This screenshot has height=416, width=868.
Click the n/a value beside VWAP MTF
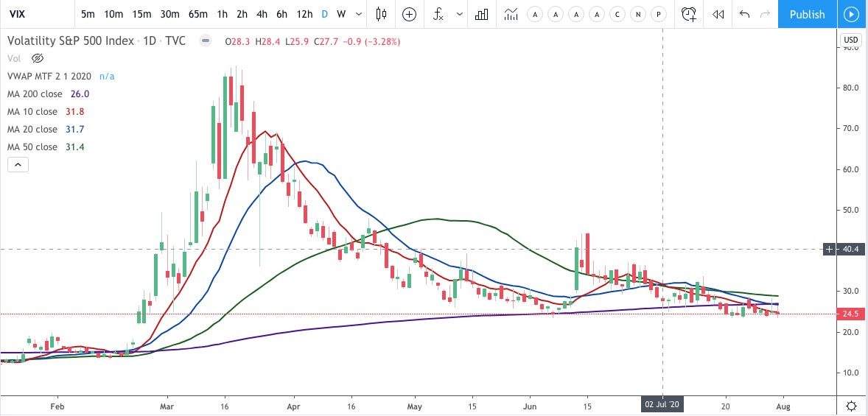point(107,77)
